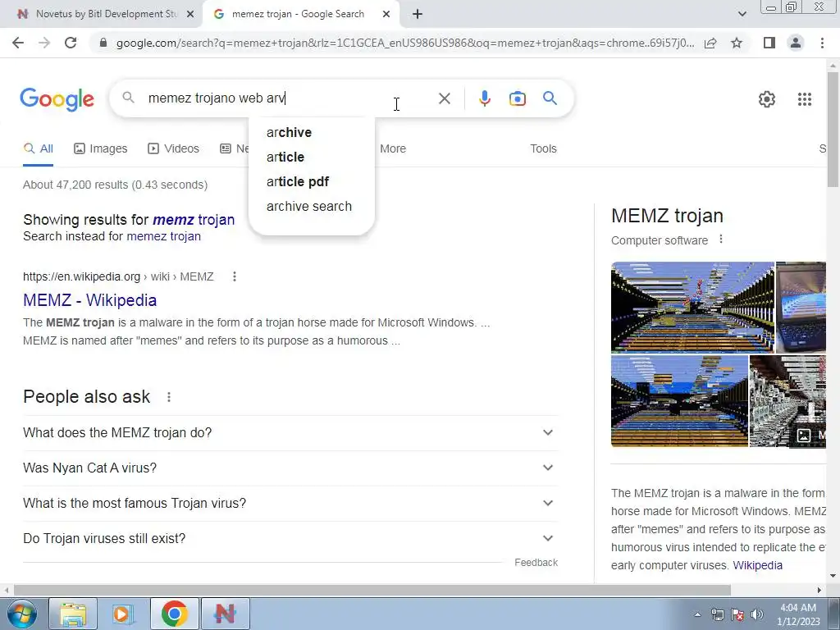Open large top-left MEMZ tunnel image

pos(692,307)
